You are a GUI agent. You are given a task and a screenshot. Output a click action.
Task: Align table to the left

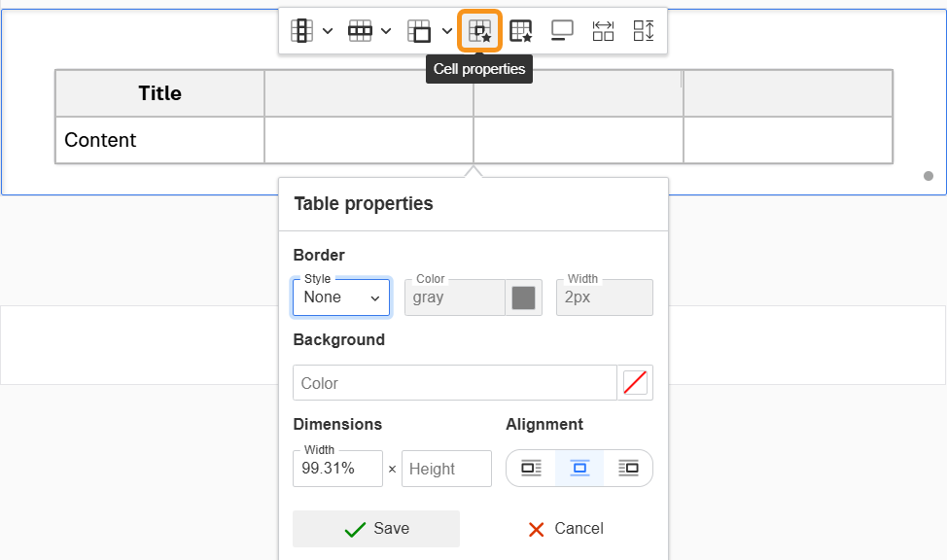tap(531, 468)
